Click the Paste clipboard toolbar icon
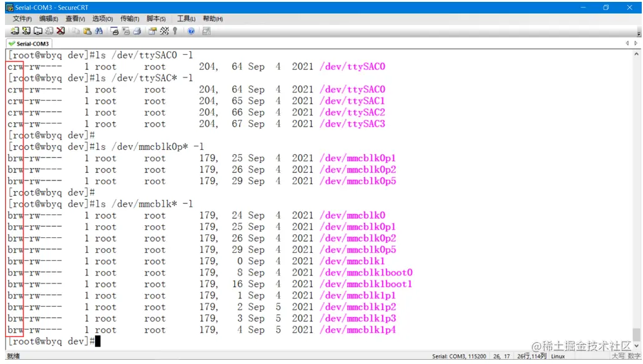 [x=87, y=31]
